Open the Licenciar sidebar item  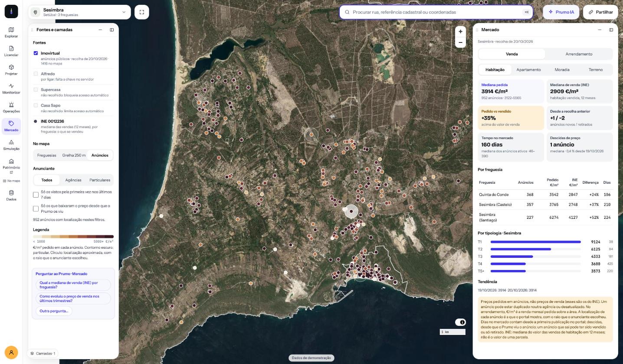click(11, 51)
